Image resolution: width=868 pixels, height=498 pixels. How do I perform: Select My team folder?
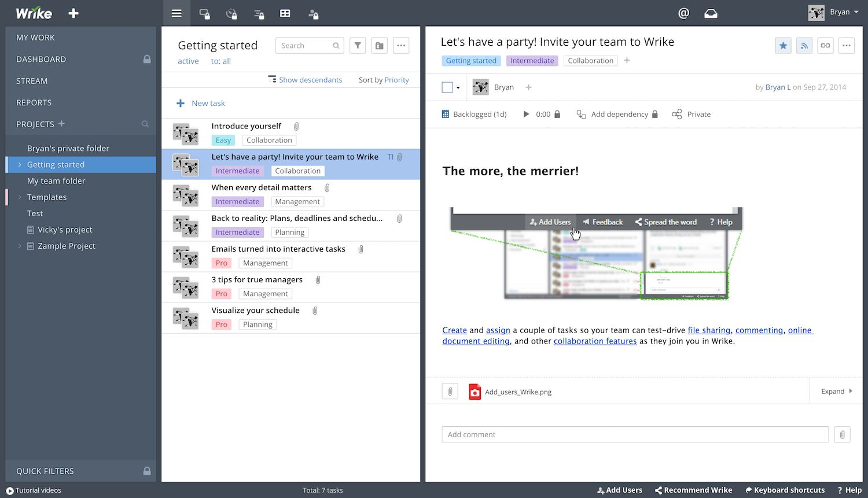[x=56, y=181]
